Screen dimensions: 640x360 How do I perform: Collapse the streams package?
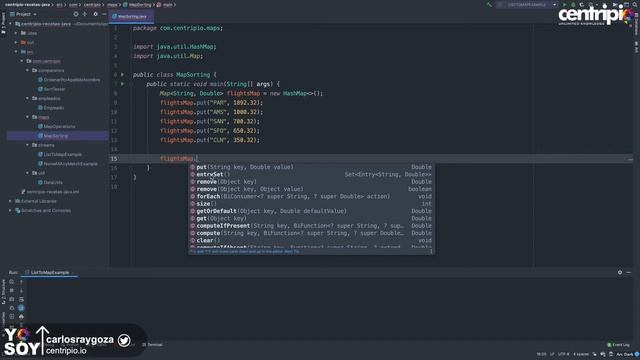[x=28, y=145]
